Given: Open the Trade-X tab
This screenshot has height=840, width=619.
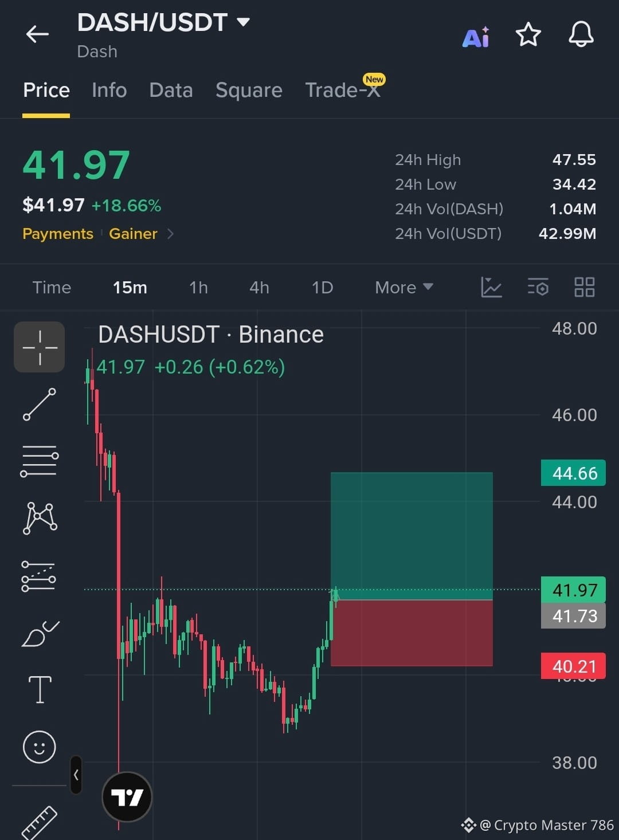Looking at the screenshot, I should (x=343, y=90).
